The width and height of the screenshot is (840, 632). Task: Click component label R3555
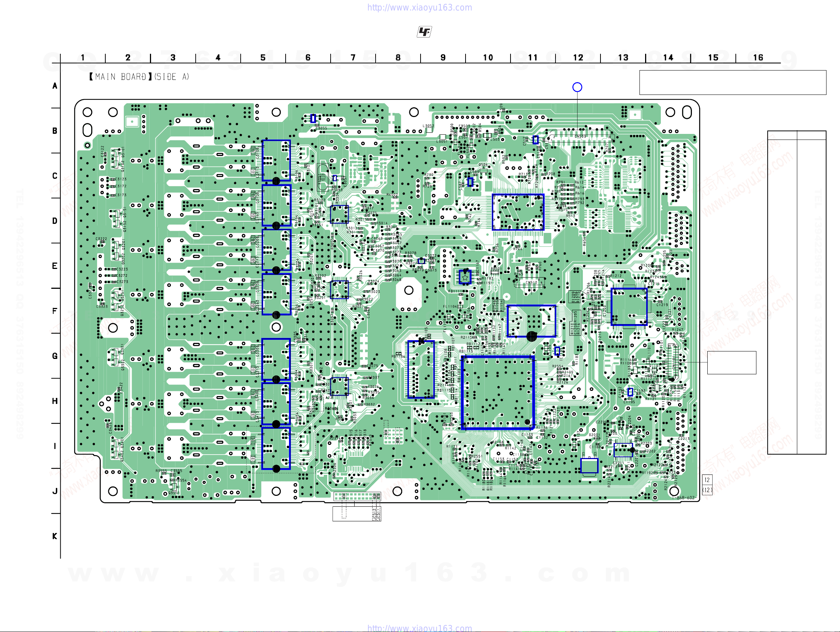(x=162, y=471)
